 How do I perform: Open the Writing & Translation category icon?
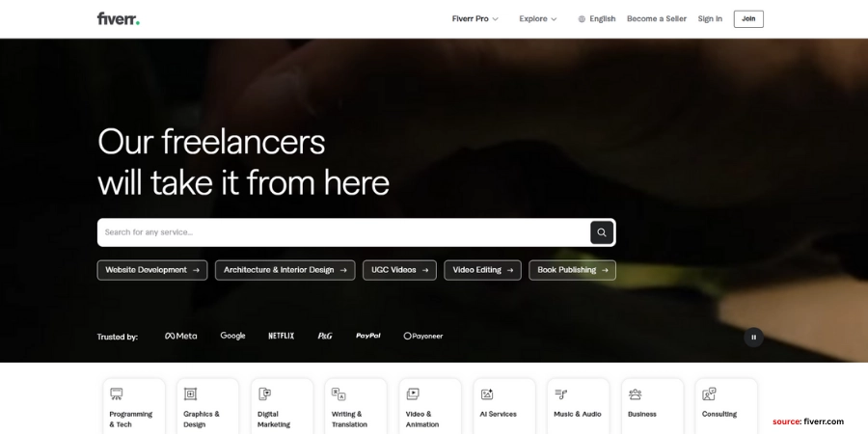(x=339, y=394)
